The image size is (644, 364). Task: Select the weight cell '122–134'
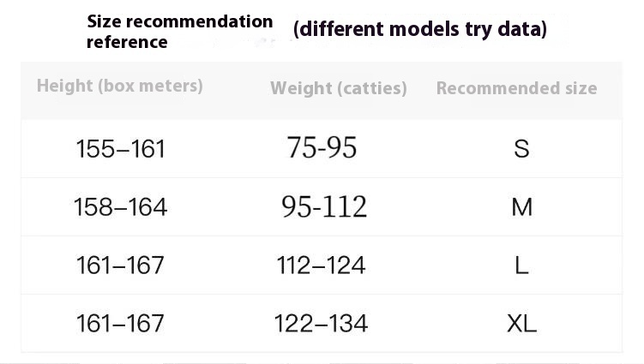tap(321, 324)
